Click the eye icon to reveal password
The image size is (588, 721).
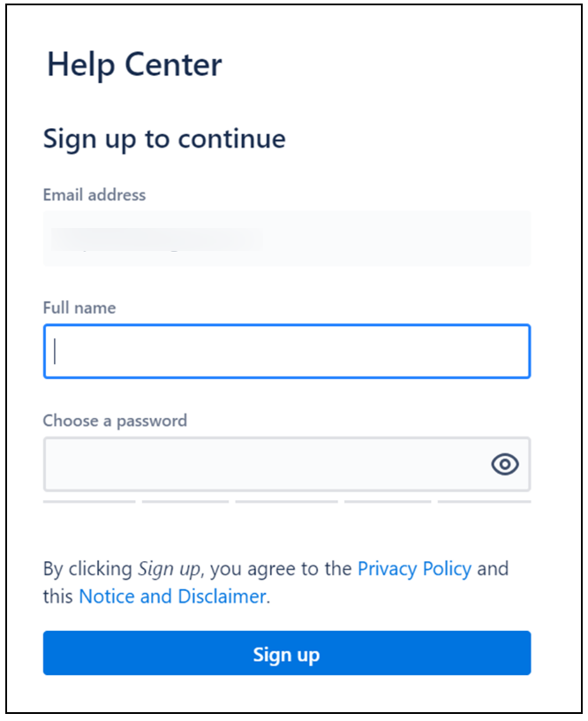[505, 463]
